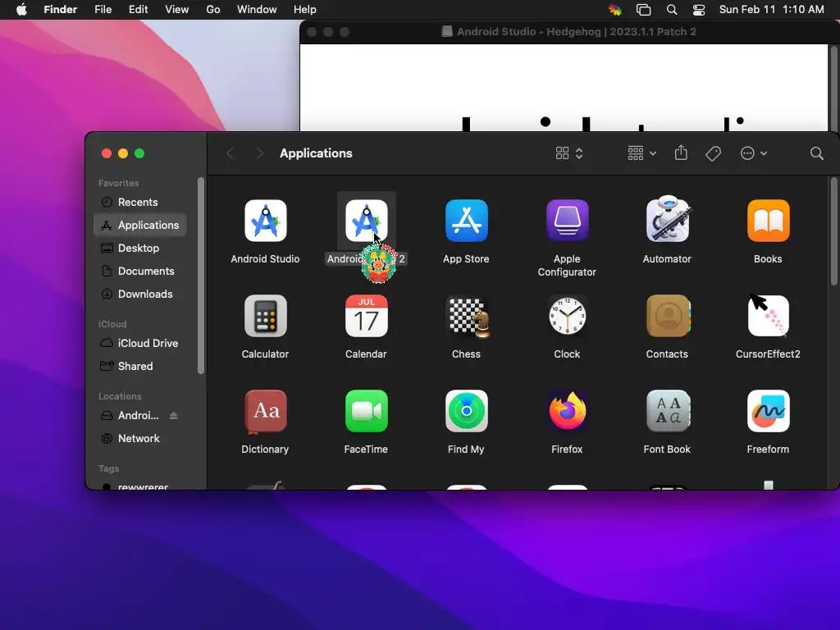The height and width of the screenshot is (630, 840).
Task: Select Applications in the Finder sidebar
Action: point(140,225)
